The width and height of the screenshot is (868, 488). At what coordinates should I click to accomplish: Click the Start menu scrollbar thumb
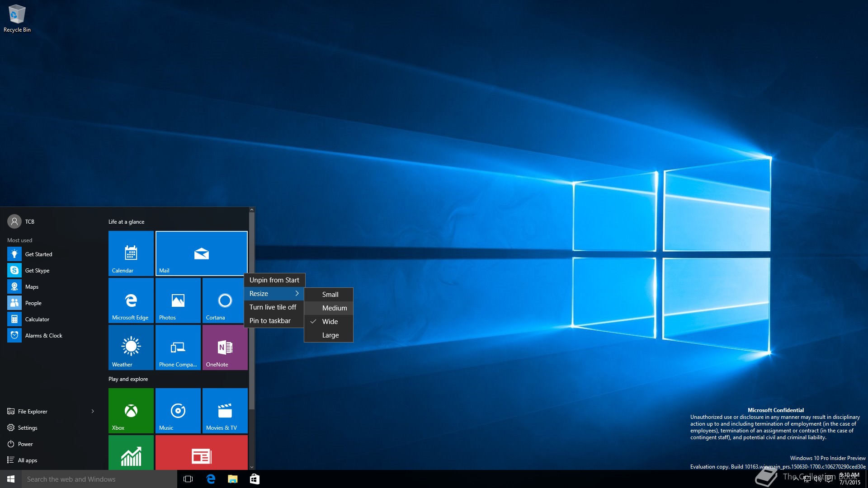252,311
